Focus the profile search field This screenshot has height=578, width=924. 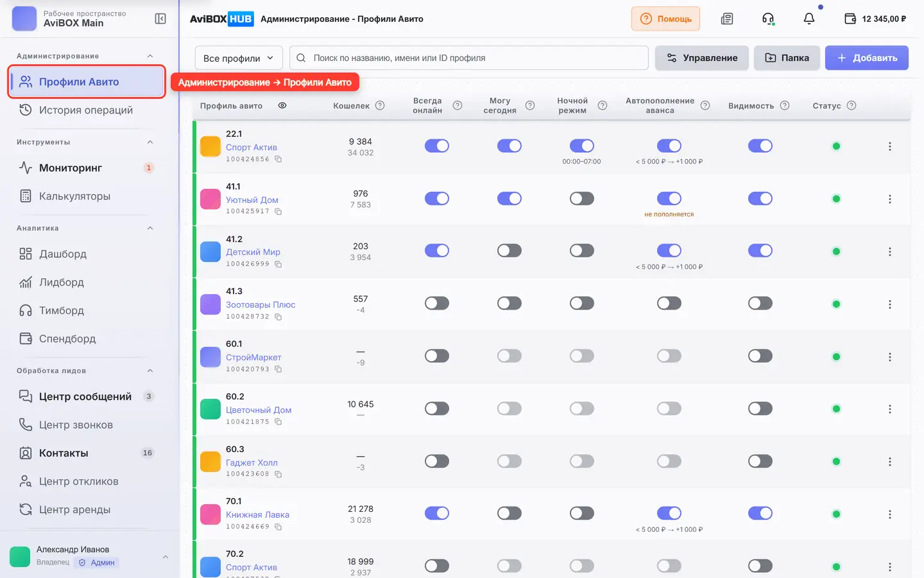pos(469,58)
